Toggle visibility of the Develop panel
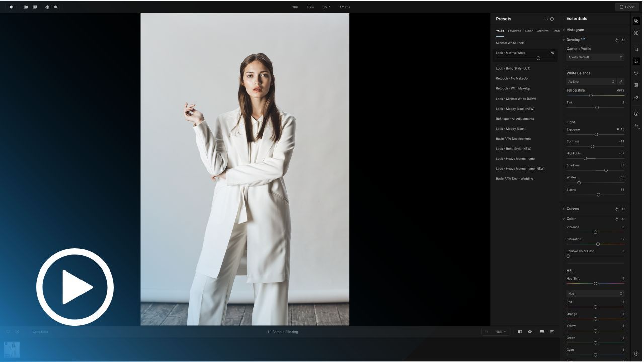 click(x=623, y=40)
